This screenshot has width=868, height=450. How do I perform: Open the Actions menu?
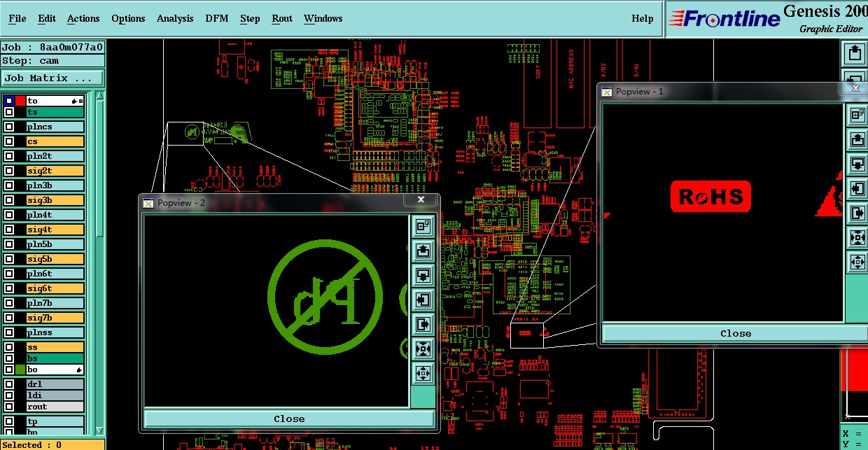pyautogui.click(x=83, y=18)
